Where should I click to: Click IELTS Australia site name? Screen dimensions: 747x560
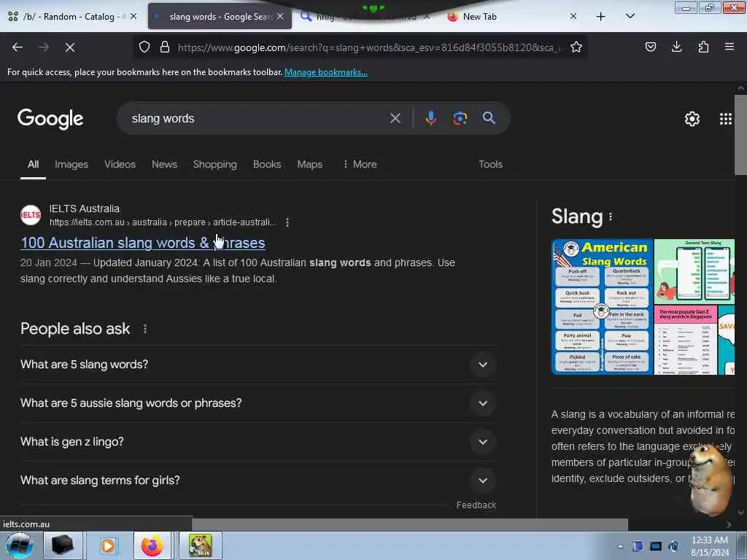pos(85,209)
